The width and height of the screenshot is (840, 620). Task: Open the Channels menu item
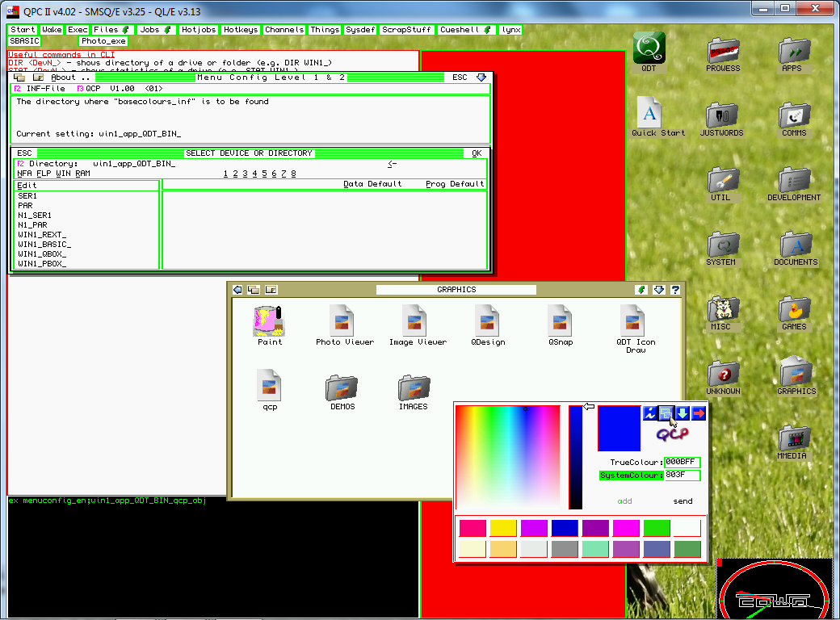[284, 30]
